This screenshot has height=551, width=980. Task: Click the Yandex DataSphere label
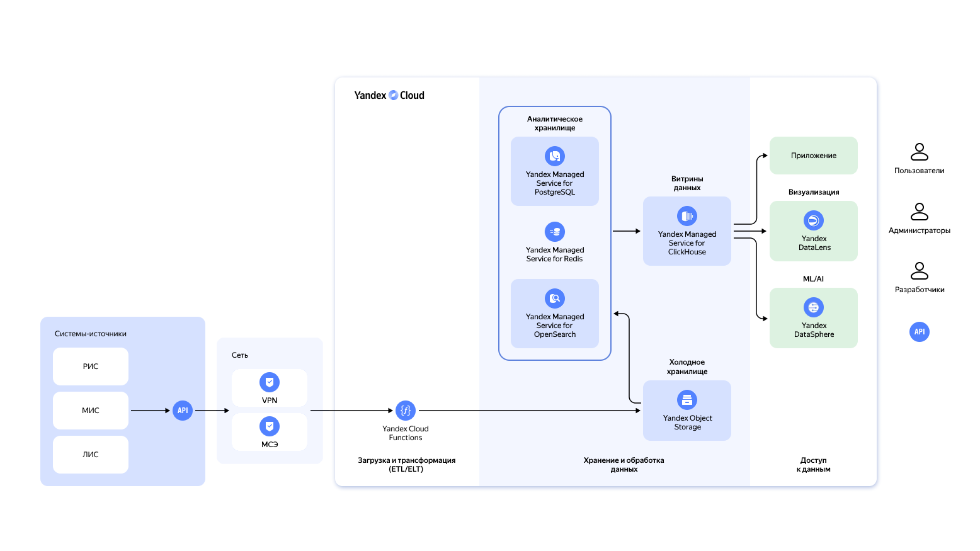[814, 330]
